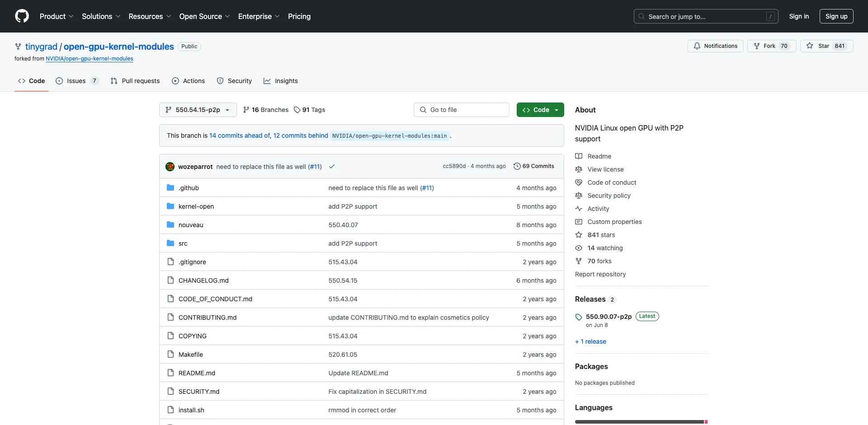Click the Go to file search field
The width and height of the screenshot is (868, 425).
[462, 110]
